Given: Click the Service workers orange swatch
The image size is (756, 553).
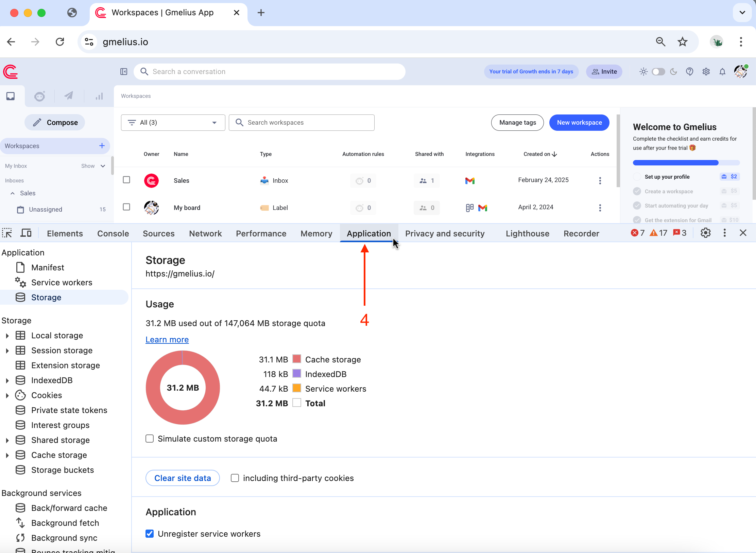Looking at the screenshot, I should pyautogui.click(x=297, y=388).
